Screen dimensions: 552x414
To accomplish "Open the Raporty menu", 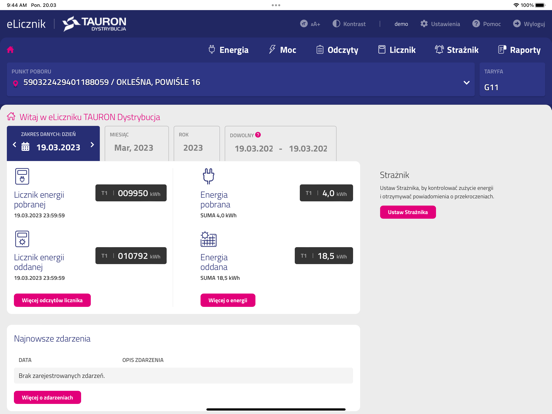I will [519, 50].
